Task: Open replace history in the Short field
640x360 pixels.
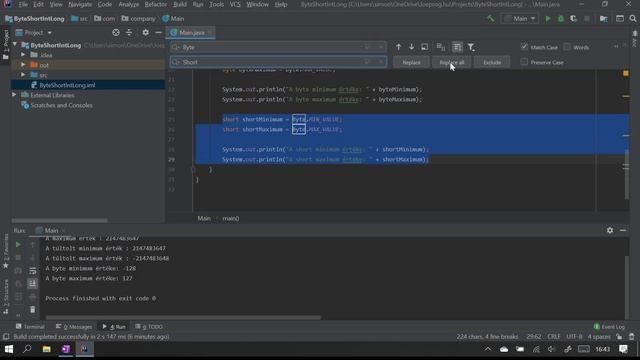Action: [176, 62]
